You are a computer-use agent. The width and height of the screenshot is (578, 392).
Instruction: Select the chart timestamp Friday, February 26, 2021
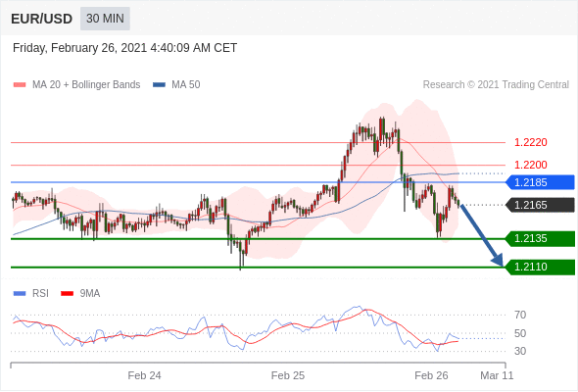124,48
